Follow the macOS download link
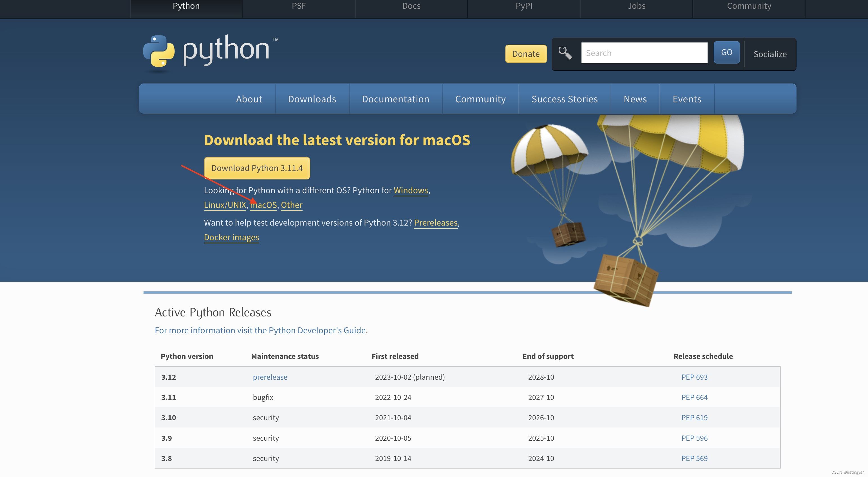Image resolution: width=868 pixels, height=477 pixels. 263,205
